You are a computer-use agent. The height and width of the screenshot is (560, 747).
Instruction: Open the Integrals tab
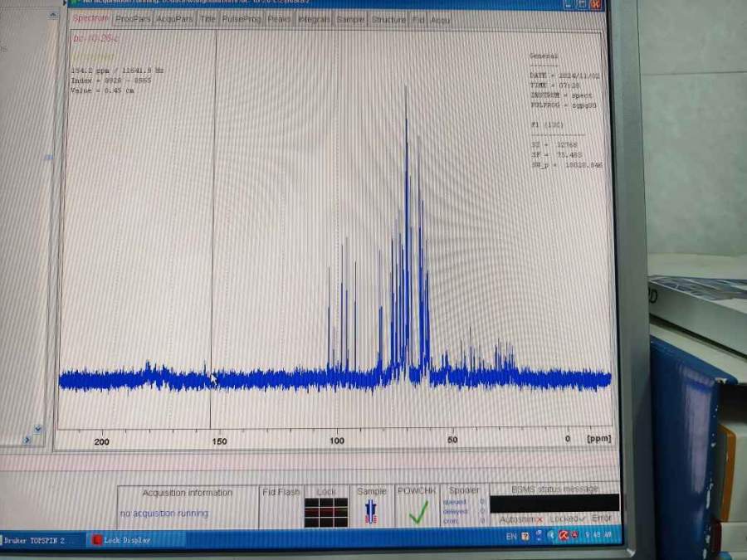click(313, 19)
